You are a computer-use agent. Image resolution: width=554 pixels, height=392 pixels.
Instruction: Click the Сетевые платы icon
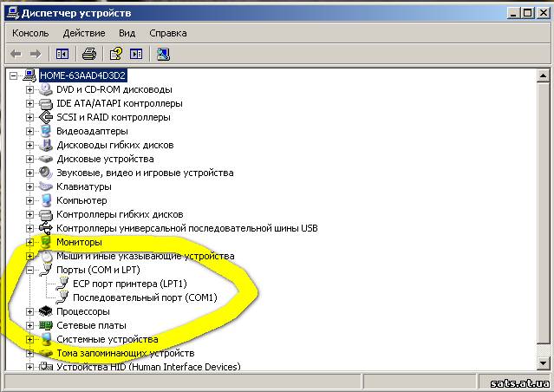pyautogui.click(x=46, y=325)
